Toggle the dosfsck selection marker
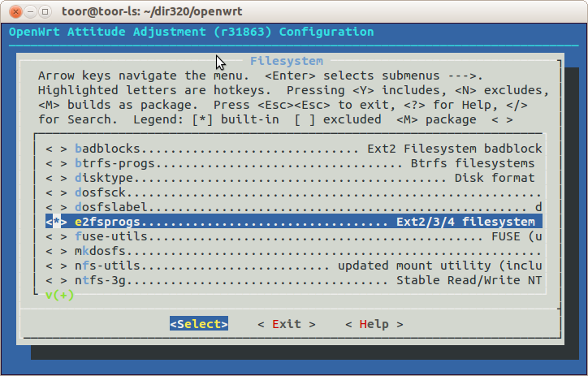This screenshot has height=376, width=588. tap(56, 192)
